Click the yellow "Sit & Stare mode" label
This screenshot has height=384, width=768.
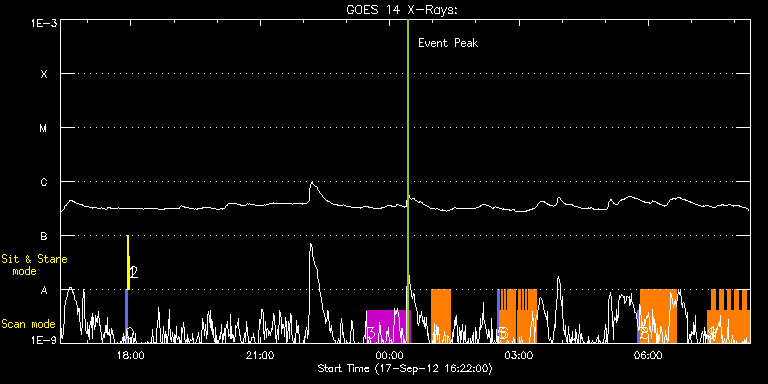pyautogui.click(x=34, y=264)
